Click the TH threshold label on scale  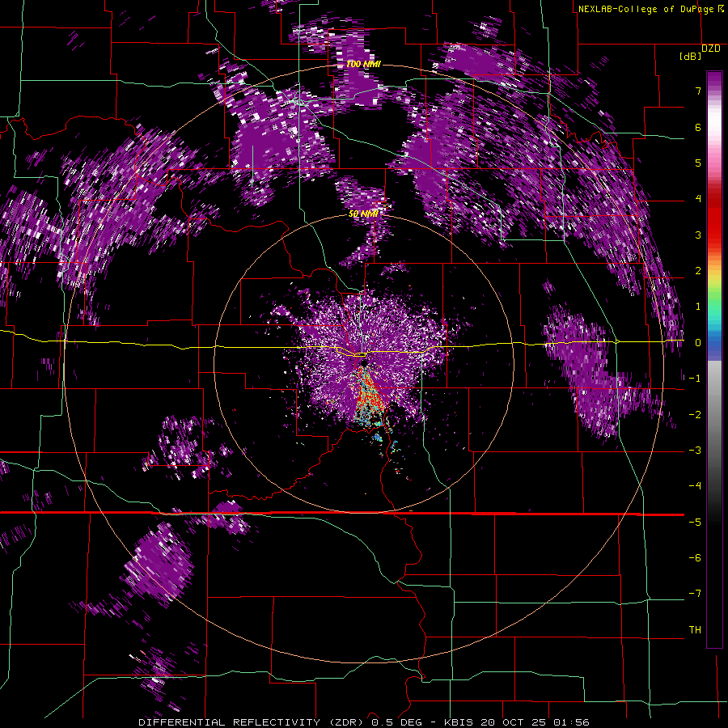click(x=695, y=629)
